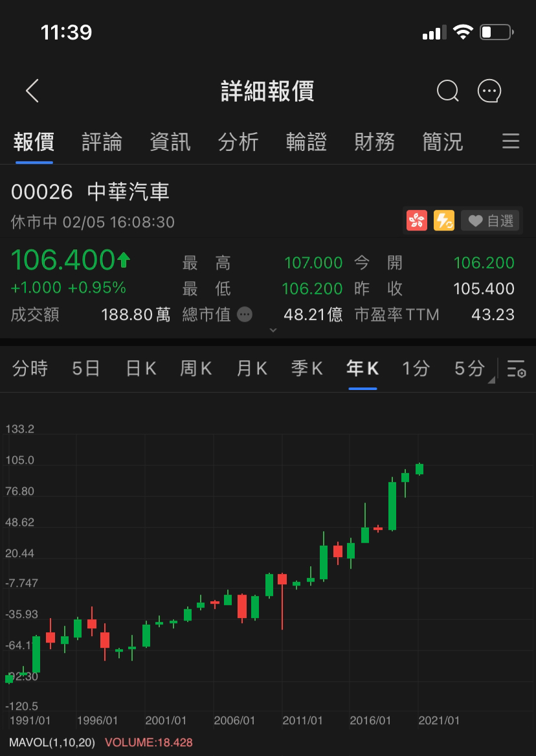Select the 分時 chart period
Image resolution: width=536 pixels, height=756 pixels.
click(30, 369)
